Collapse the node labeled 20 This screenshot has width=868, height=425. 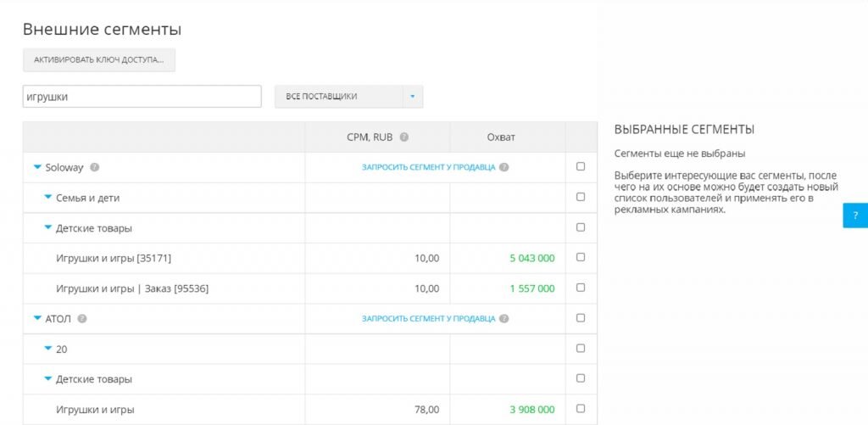(47, 350)
